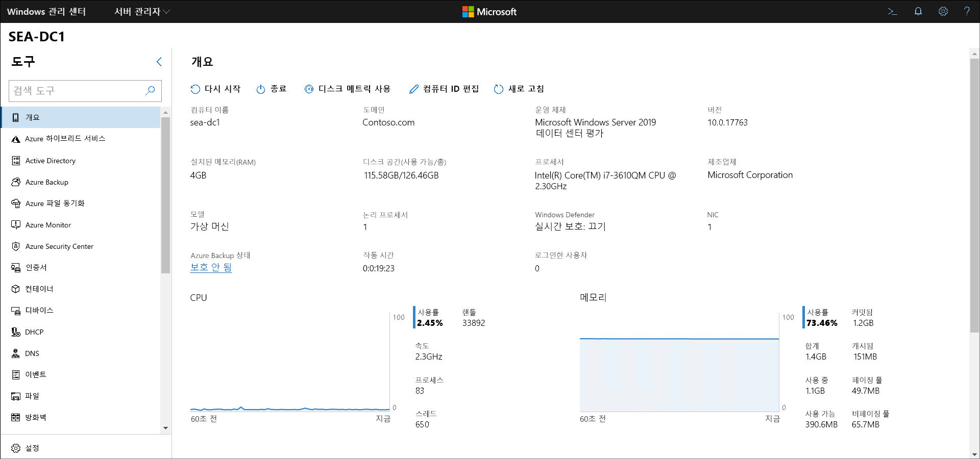The image size is (980, 459).
Task: Open the help question mark
Action: pos(967,11)
